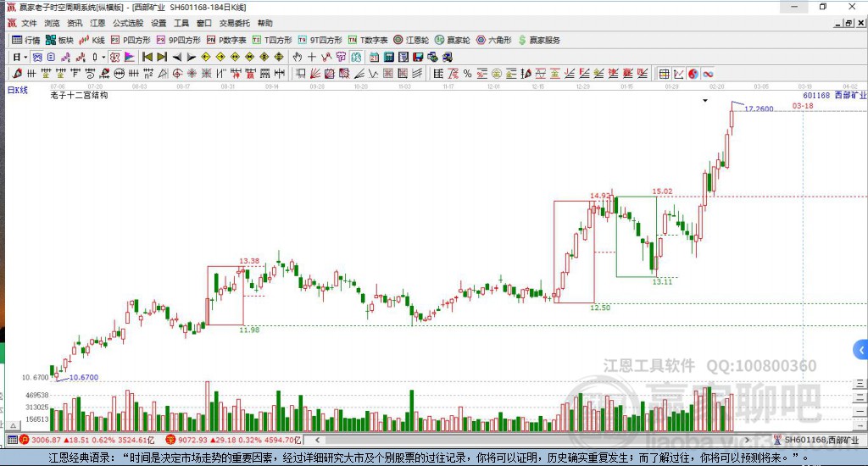Open the 文件 menu
This screenshot has width=868, height=466.
(29, 23)
